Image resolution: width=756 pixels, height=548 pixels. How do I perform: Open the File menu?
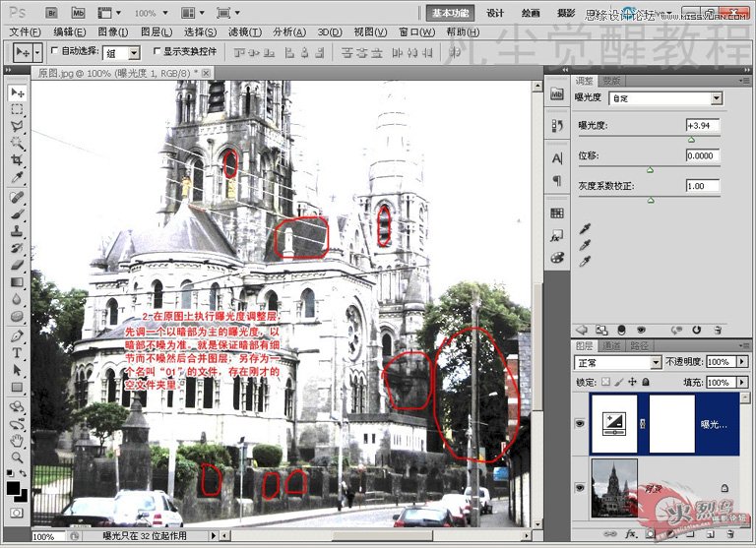click(x=25, y=31)
